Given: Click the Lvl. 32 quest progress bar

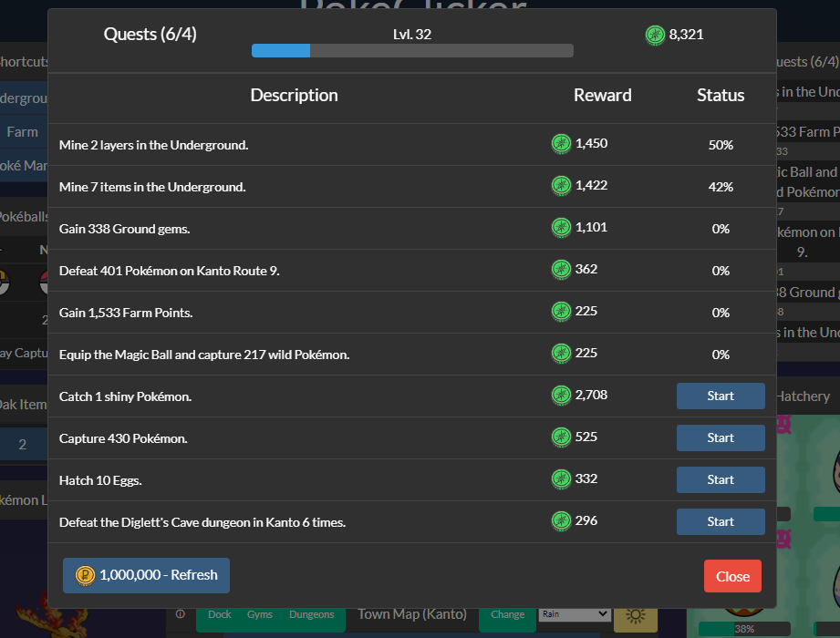Looking at the screenshot, I should pos(412,51).
